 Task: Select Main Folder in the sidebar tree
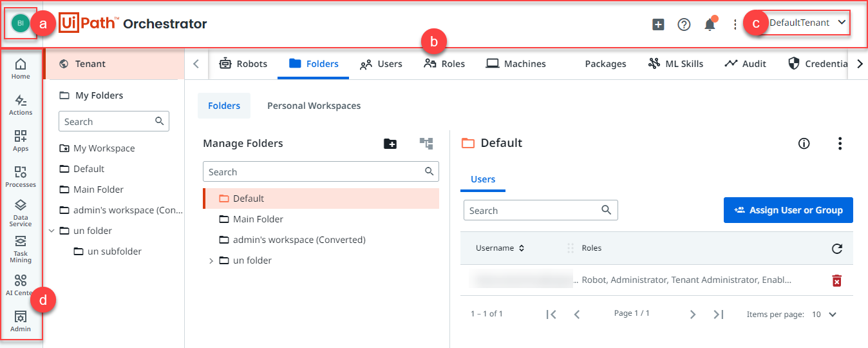coord(91,189)
